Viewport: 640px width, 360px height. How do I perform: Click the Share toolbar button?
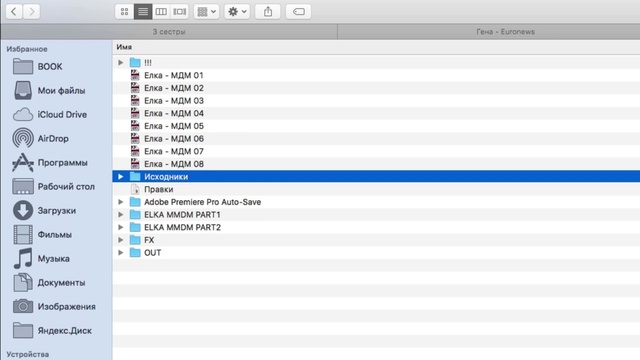coord(268,11)
